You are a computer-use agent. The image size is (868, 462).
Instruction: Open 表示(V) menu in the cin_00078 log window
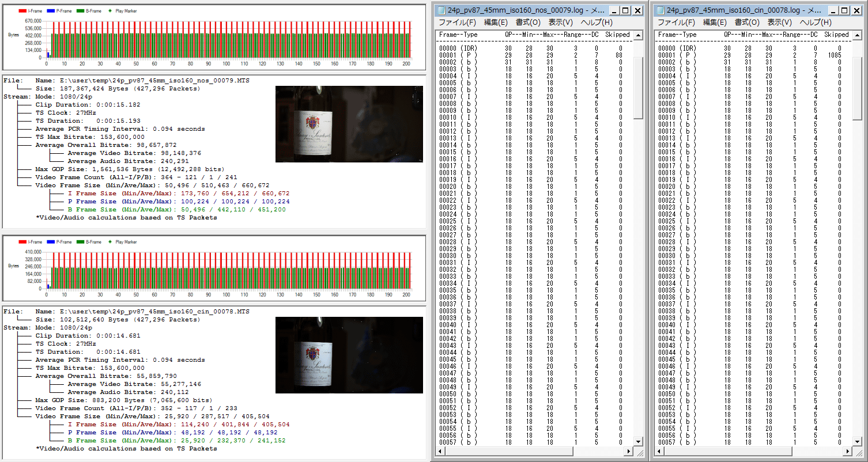[779, 22]
